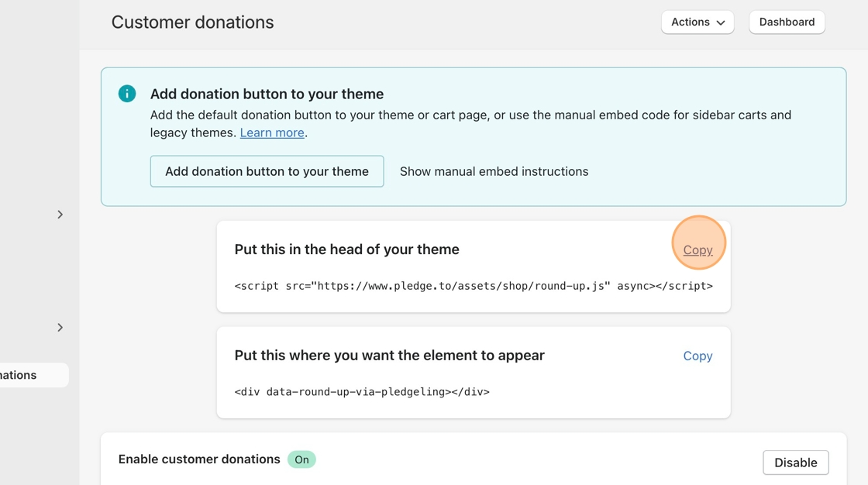Click the Customer donations page title

(x=193, y=22)
